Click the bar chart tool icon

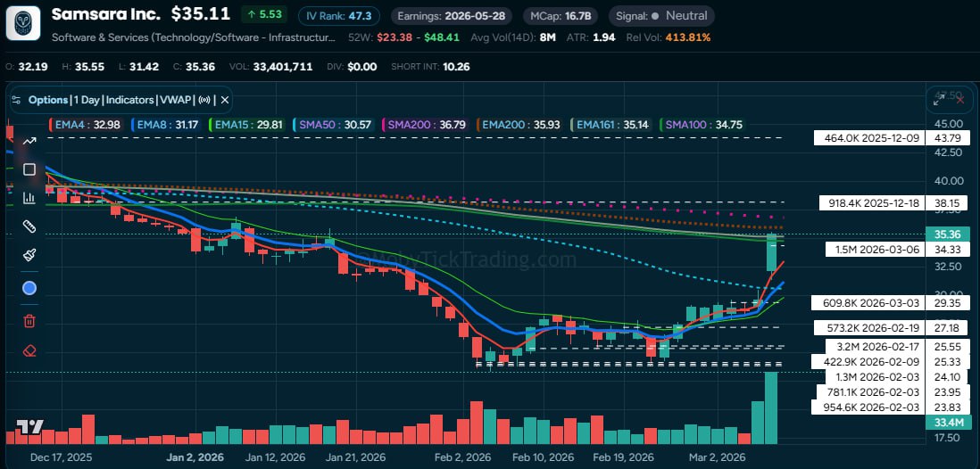coord(29,198)
